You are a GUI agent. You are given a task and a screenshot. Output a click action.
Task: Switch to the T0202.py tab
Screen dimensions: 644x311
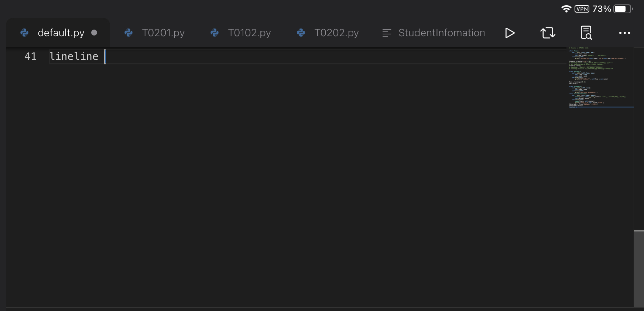click(x=336, y=33)
